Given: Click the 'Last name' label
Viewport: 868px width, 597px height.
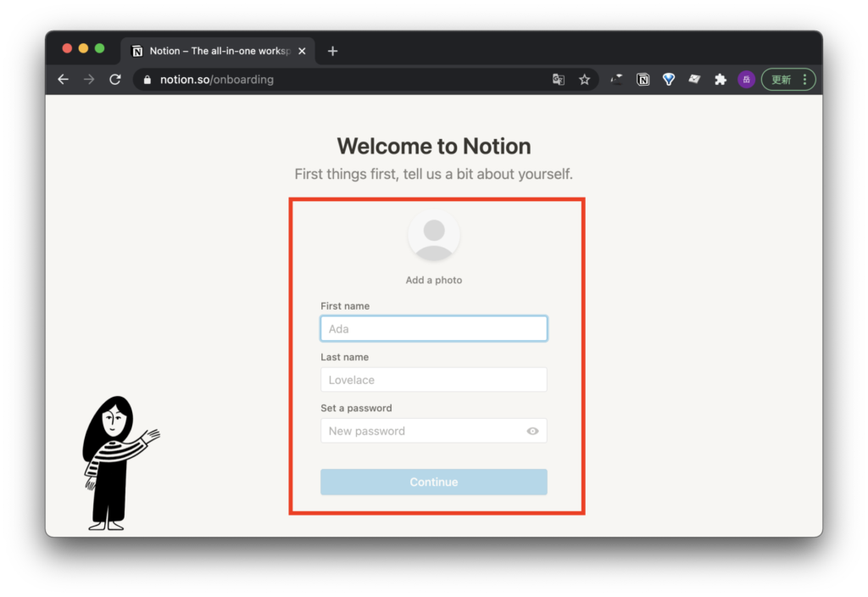Looking at the screenshot, I should tap(344, 357).
